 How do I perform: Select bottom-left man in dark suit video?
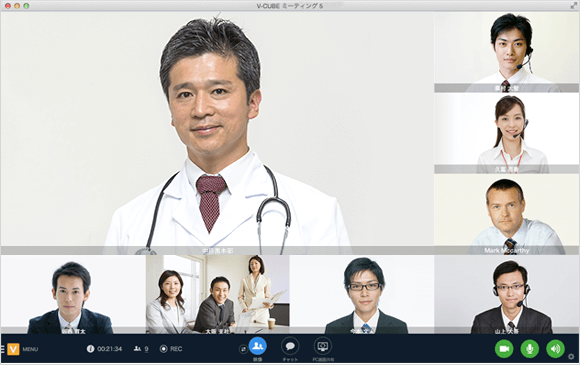(x=73, y=294)
